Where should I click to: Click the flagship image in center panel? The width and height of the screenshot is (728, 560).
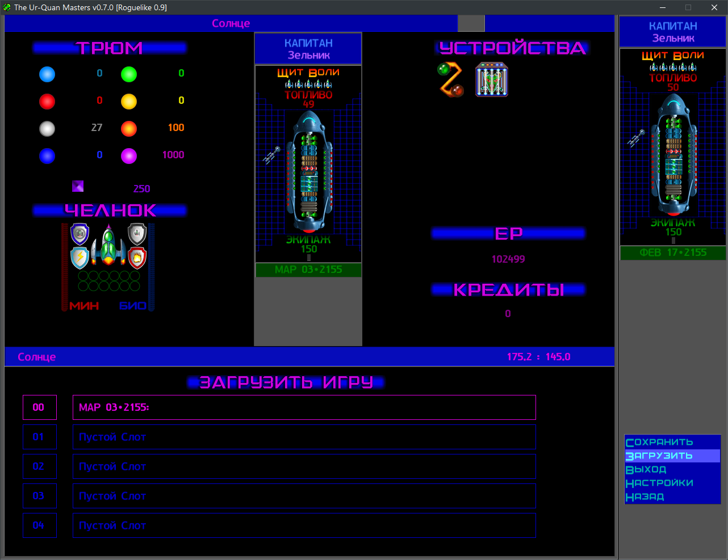click(x=309, y=172)
